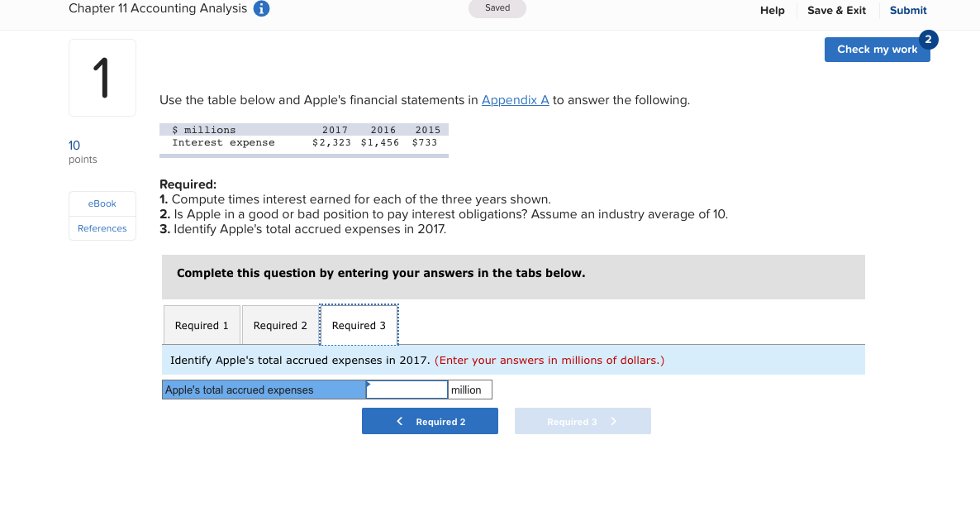Click the info icon beside the chapter title
980x526 pixels.
click(261, 9)
